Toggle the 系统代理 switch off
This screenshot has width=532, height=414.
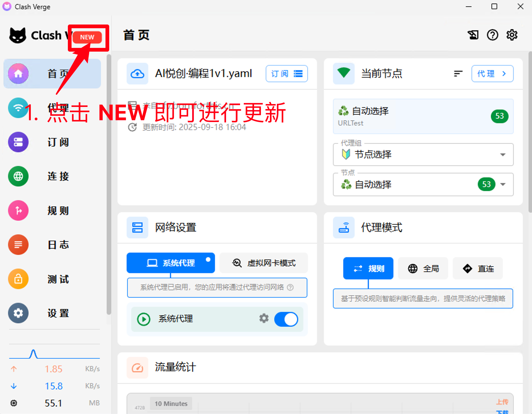286,319
